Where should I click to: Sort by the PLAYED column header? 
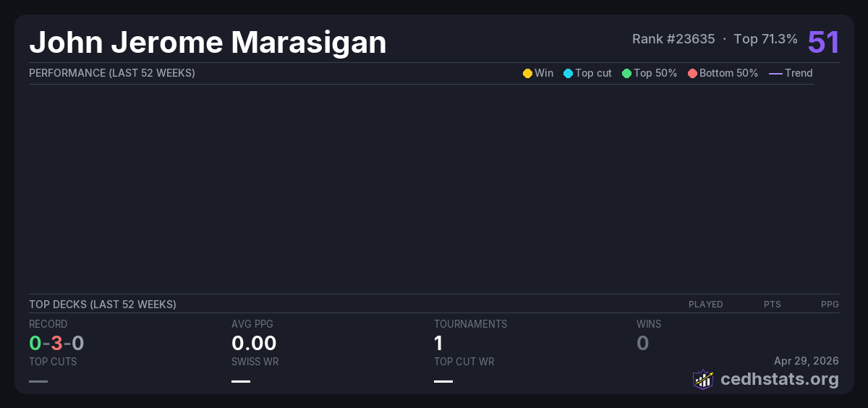[705, 305]
